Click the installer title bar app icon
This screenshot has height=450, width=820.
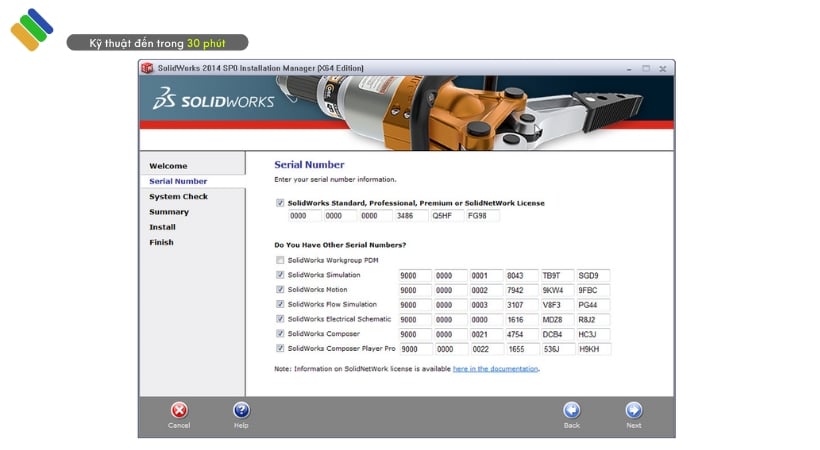(148, 68)
